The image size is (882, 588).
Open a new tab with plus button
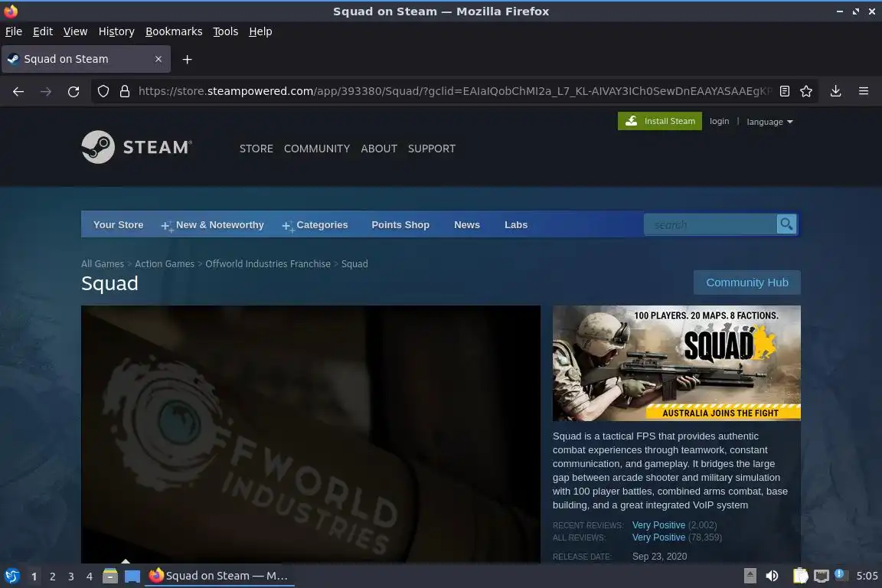tap(188, 59)
